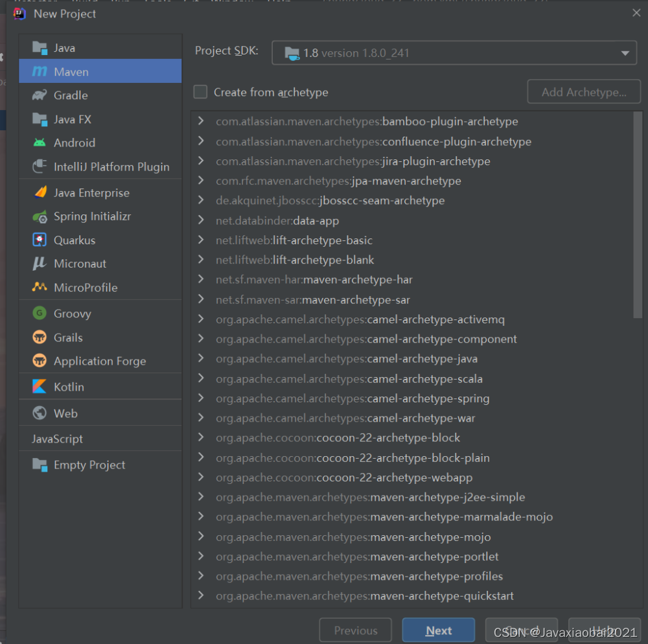The image size is (648, 644).
Task: Click the Micronaut mu icon
Action: click(40, 264)
